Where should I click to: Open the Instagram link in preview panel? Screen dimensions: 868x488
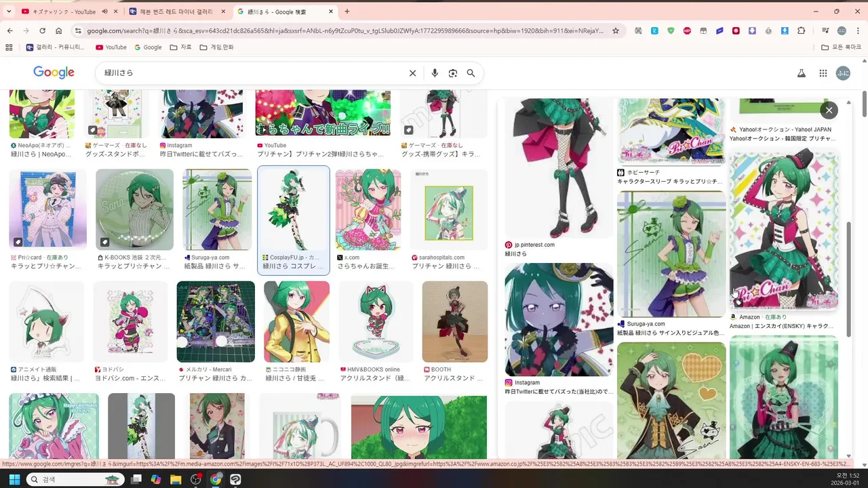[527, 382]
